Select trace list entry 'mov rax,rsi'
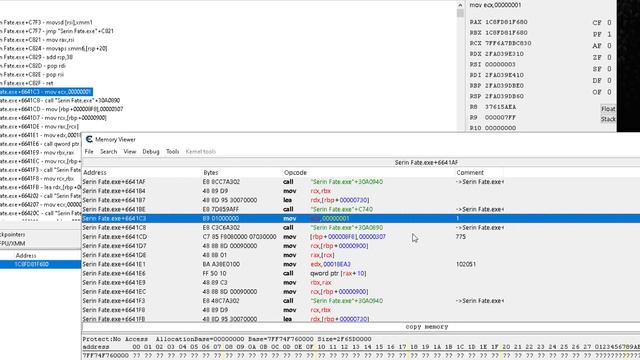 [x=37, y=40]
